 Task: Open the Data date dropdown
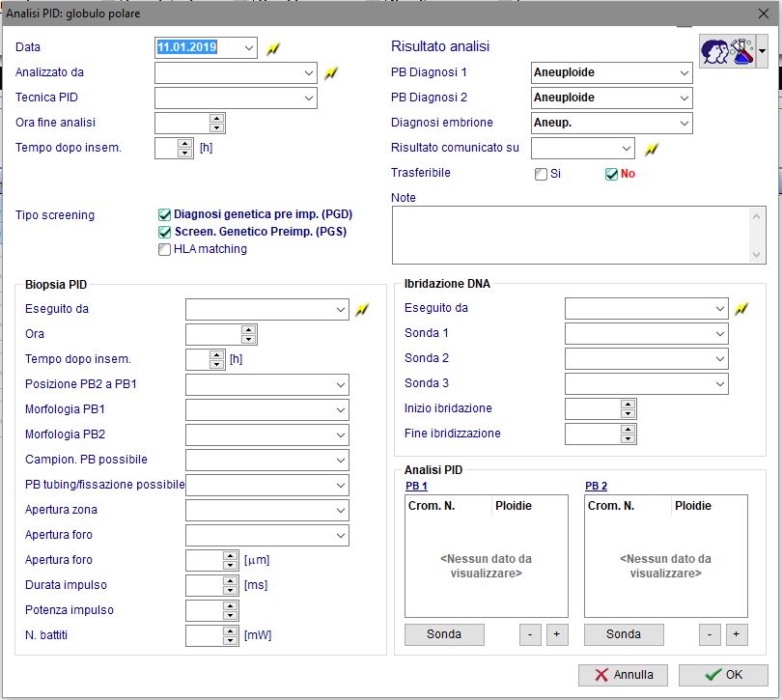tap(249, 48)
